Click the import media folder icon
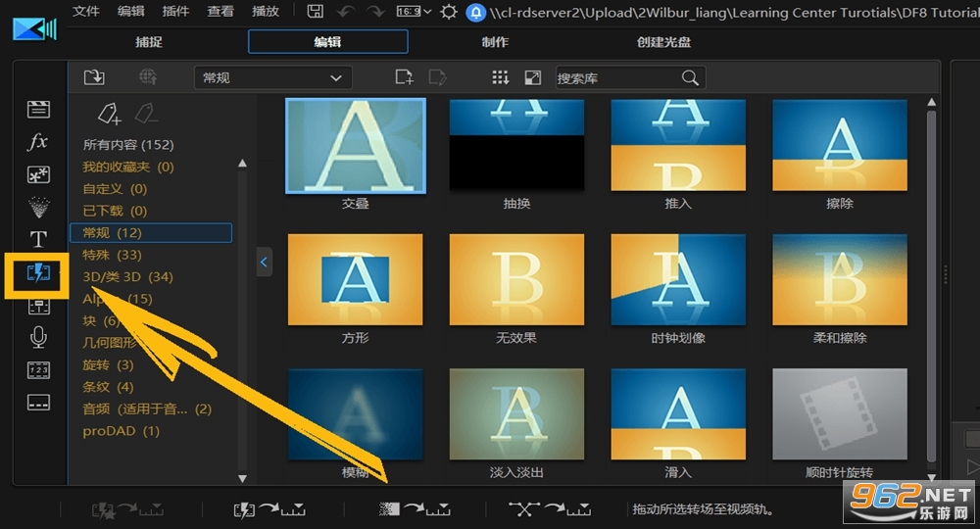 (x=94, y=76)
